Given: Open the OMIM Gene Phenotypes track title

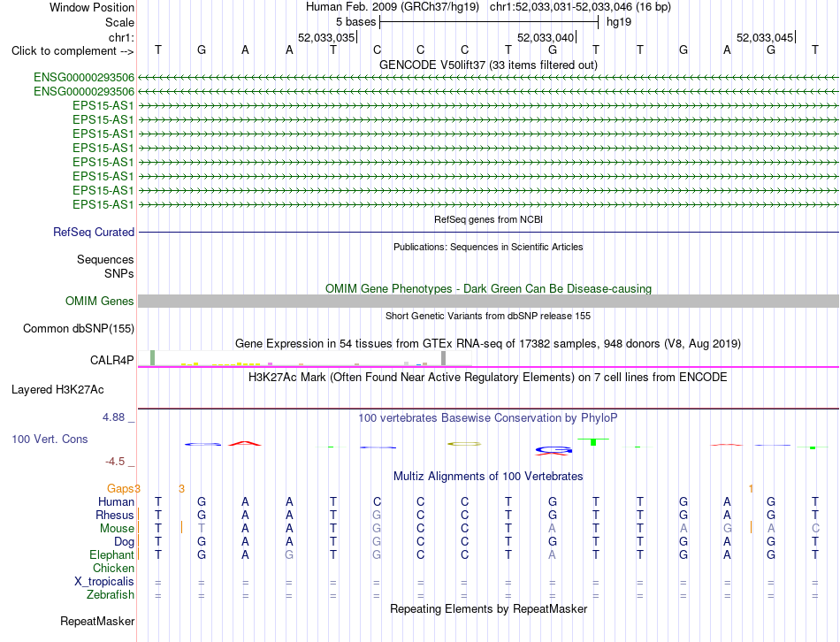Looking at the screenshot, I should (488, 289).
